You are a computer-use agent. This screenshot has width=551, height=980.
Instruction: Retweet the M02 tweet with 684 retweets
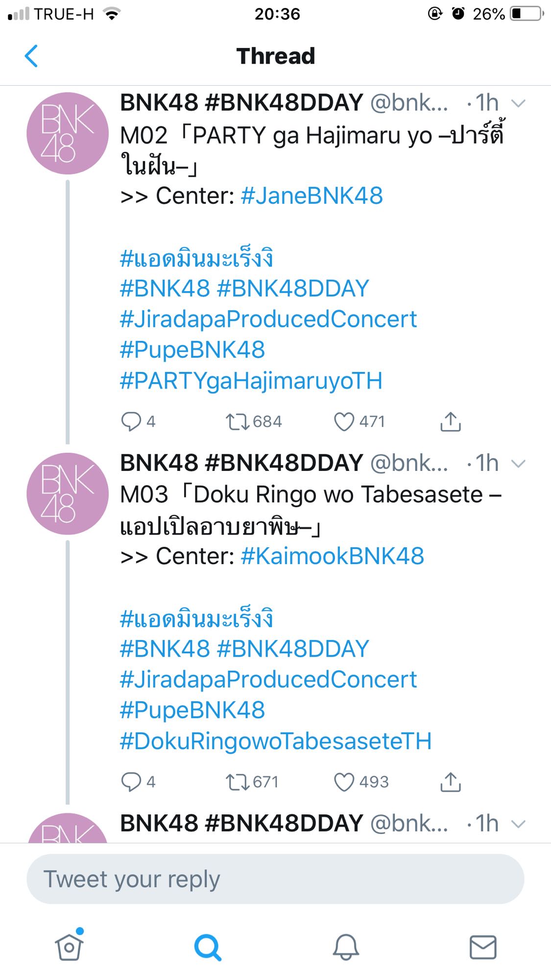(x=238, y=422)
